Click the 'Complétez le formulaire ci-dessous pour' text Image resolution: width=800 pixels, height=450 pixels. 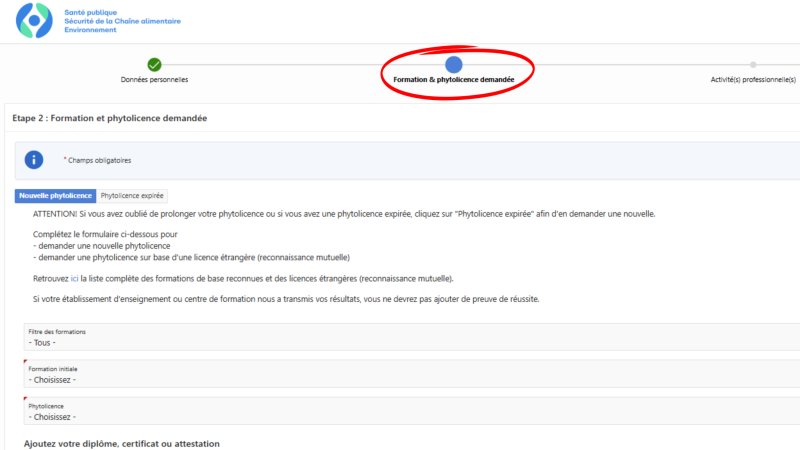105,234
